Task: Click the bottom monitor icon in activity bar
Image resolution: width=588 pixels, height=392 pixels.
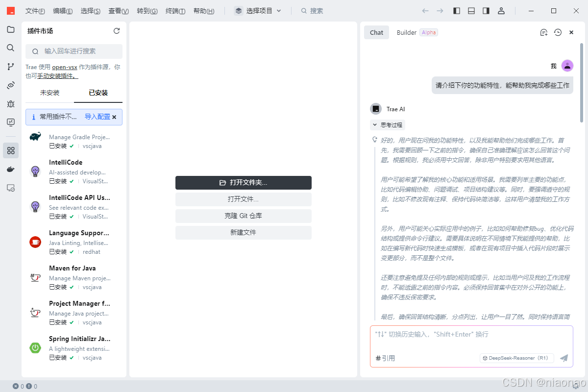Action: 10,188
